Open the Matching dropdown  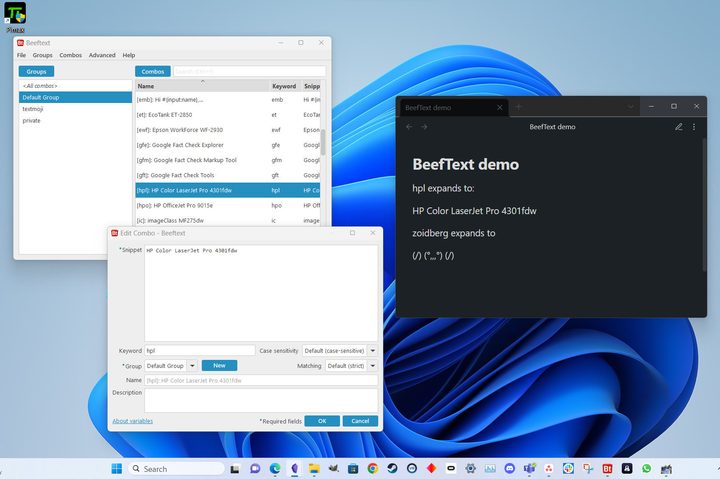pyautogui.click(x=351, y=366)
